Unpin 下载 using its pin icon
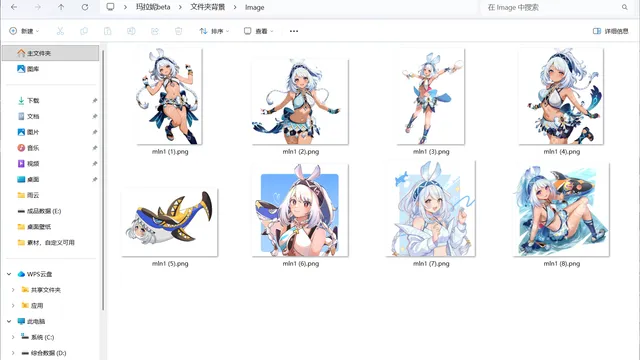Image resolution: width=640 pixels, height=360 pixels. pos(94,100)
